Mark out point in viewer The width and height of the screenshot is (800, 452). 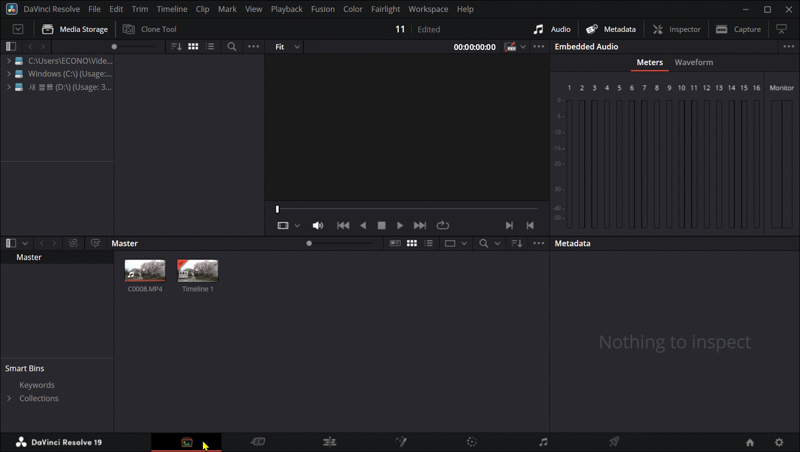click(x=530, y=225)
